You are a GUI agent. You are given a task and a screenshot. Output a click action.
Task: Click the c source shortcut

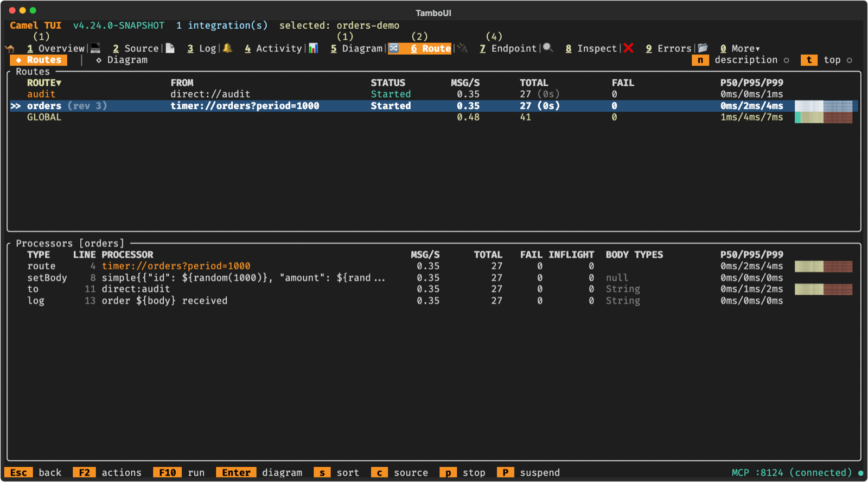click(x=400, y=473)
